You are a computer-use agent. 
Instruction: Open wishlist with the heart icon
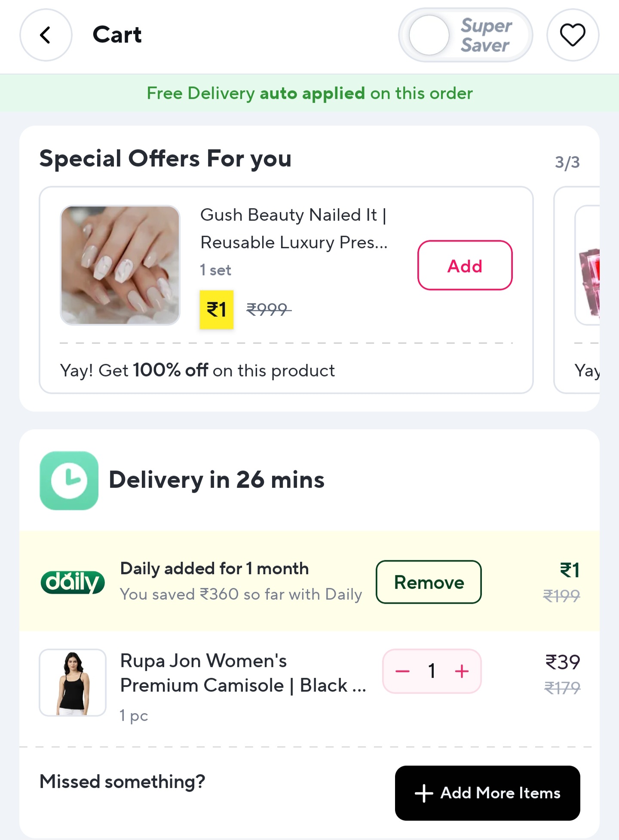(572, 35)
